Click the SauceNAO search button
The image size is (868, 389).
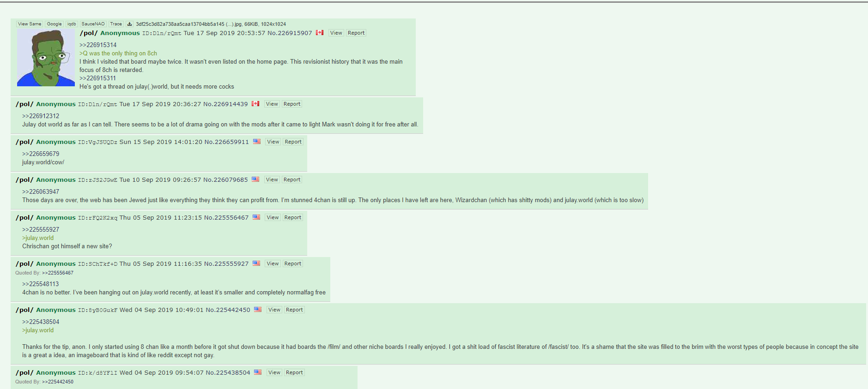click(x=93, y=24)
